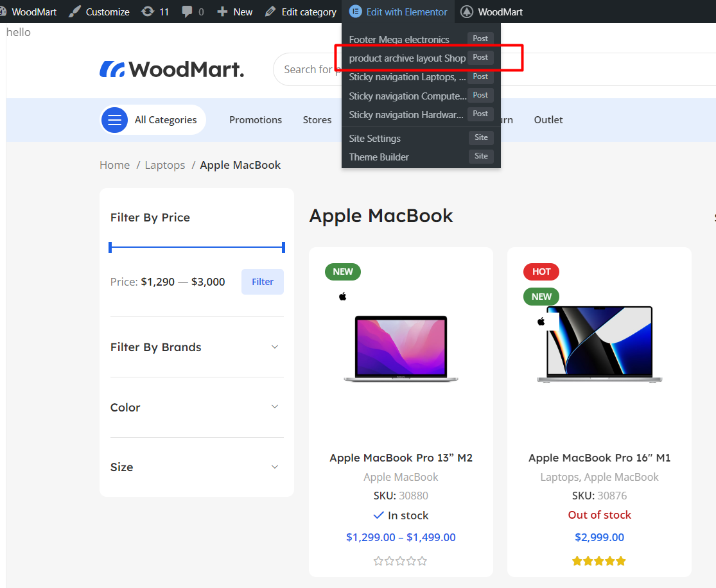Go to Laptops breadcrumb link
Image resolution: width=716 pixels, height=588 pixels.
[165, 165]
